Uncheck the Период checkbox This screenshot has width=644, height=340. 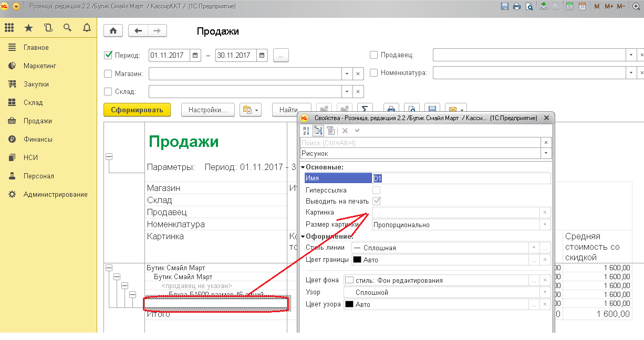109,55
